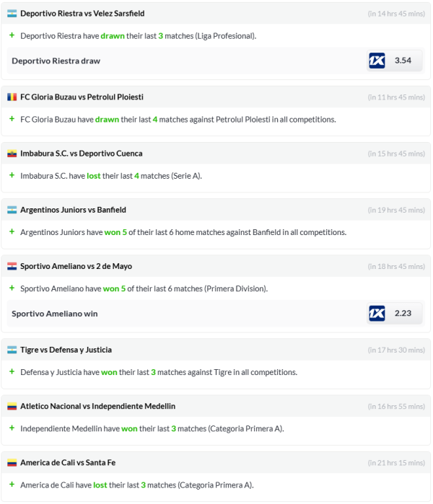
Task: Select the 3.54 odds for Deportivo Riestra draw
Action: (x=403, y=61)
